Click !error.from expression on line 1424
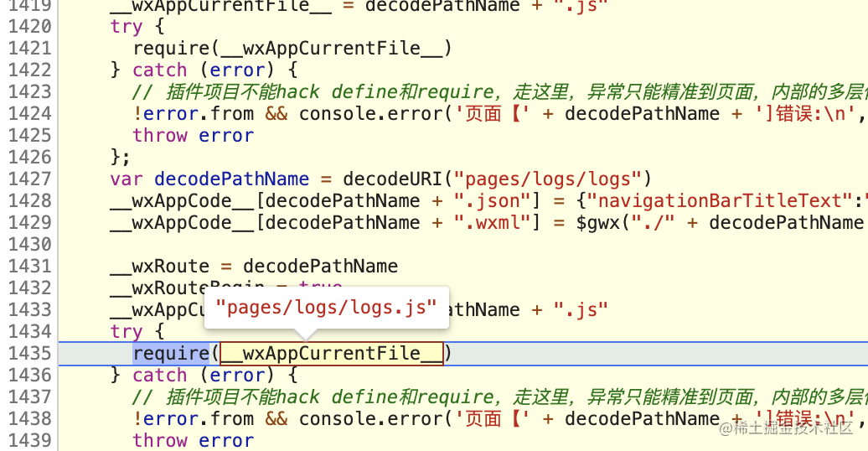This screenshot has height=451, width=868. (194, 113)
